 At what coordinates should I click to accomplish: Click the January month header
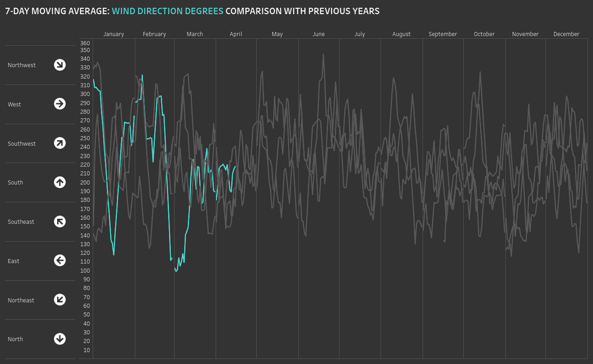coord(114,34)
